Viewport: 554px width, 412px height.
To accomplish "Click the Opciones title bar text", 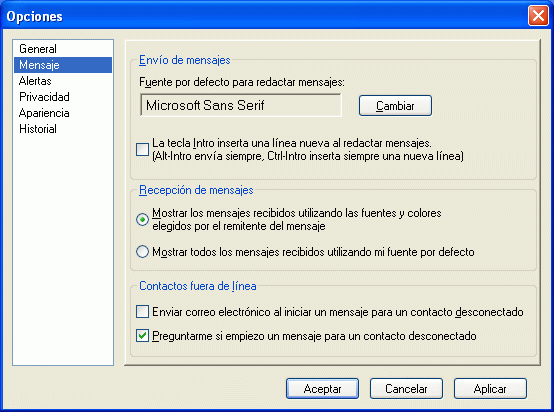I will [34, 17].
